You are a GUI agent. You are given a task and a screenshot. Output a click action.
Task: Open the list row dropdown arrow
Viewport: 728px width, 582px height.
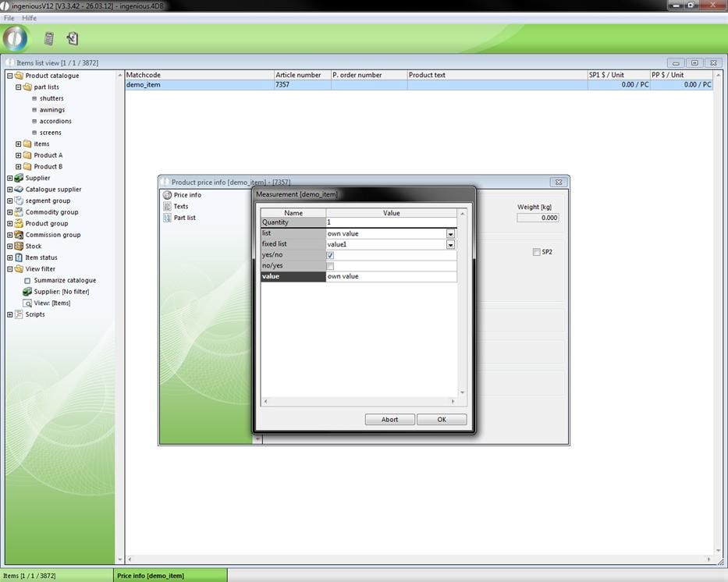(450, 233)
